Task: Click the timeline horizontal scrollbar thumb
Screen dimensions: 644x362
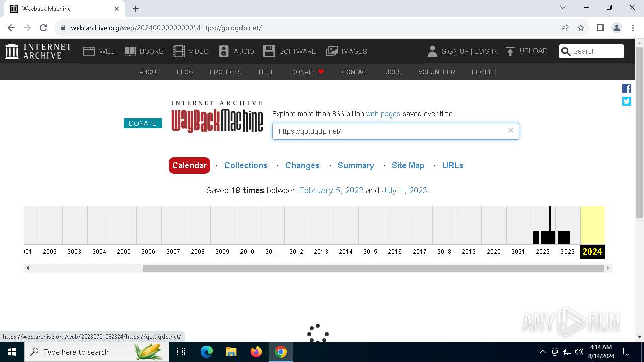Action: tap(373, 268)
